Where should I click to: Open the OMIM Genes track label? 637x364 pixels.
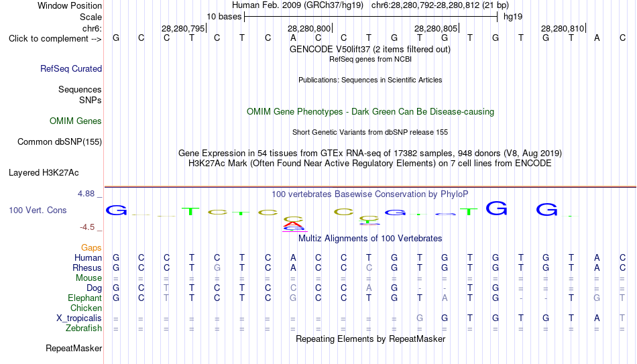[x=75, y=121]
